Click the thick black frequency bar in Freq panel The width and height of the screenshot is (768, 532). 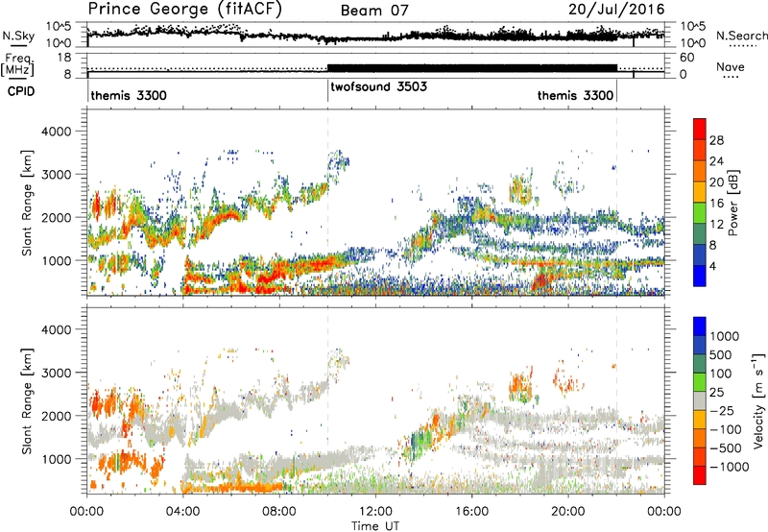472,68
